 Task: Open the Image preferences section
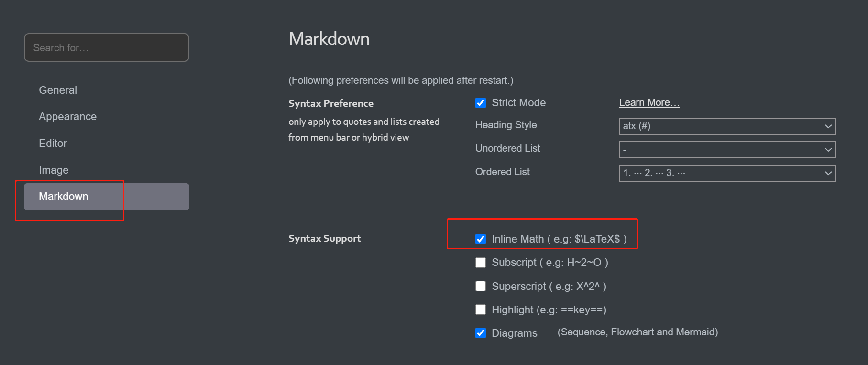(54, 170)
